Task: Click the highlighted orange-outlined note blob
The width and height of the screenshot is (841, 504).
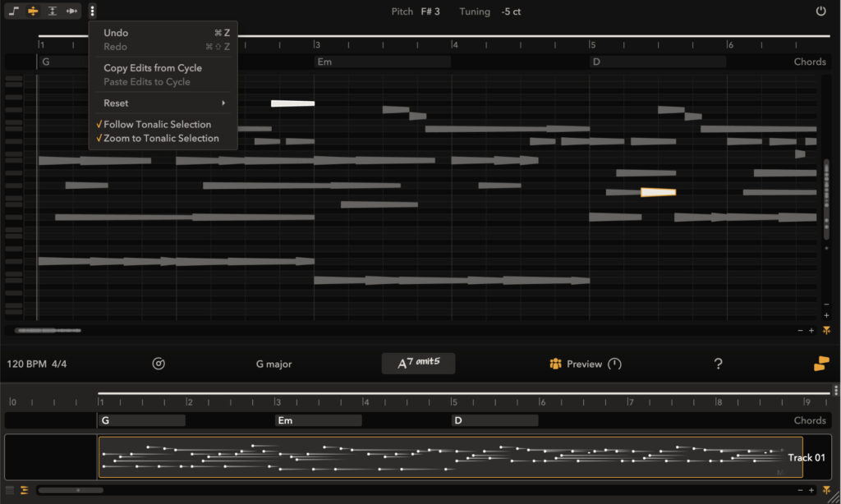Action: click(658, 192)
